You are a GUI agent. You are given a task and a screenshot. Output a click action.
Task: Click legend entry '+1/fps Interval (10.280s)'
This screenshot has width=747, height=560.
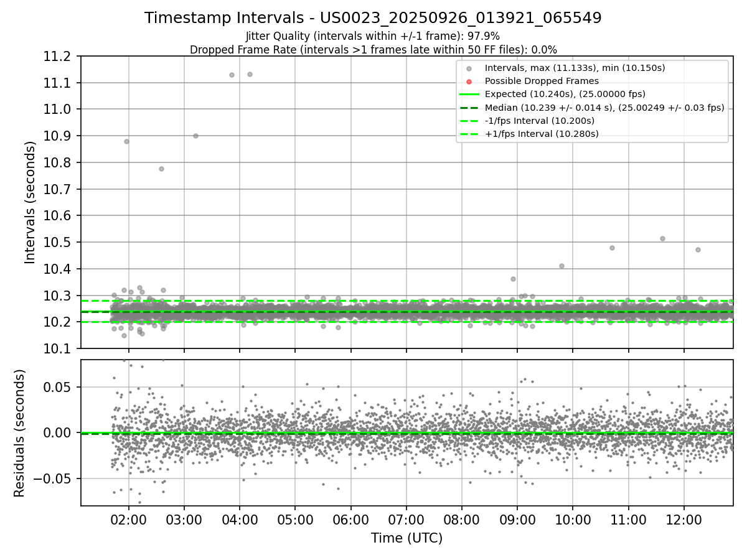pos(542,134)
